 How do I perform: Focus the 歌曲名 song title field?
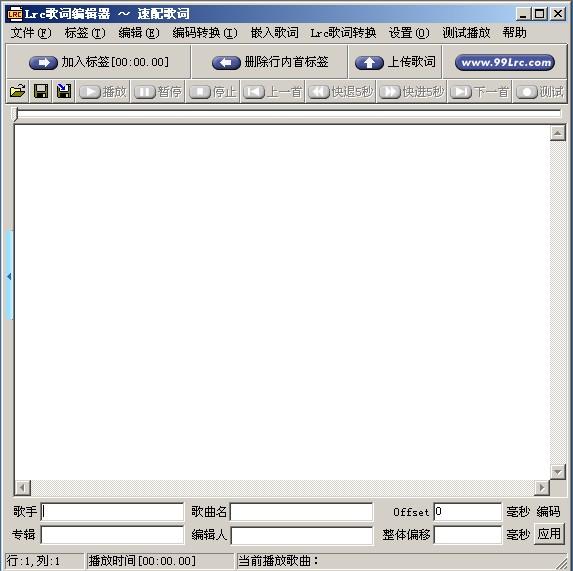[x=301, y=511]
